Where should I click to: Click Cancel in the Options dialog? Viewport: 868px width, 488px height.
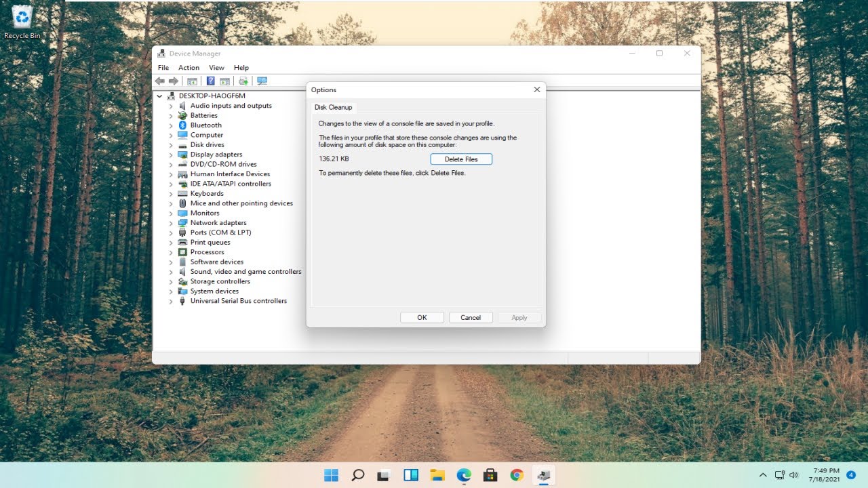coord(471,317)
